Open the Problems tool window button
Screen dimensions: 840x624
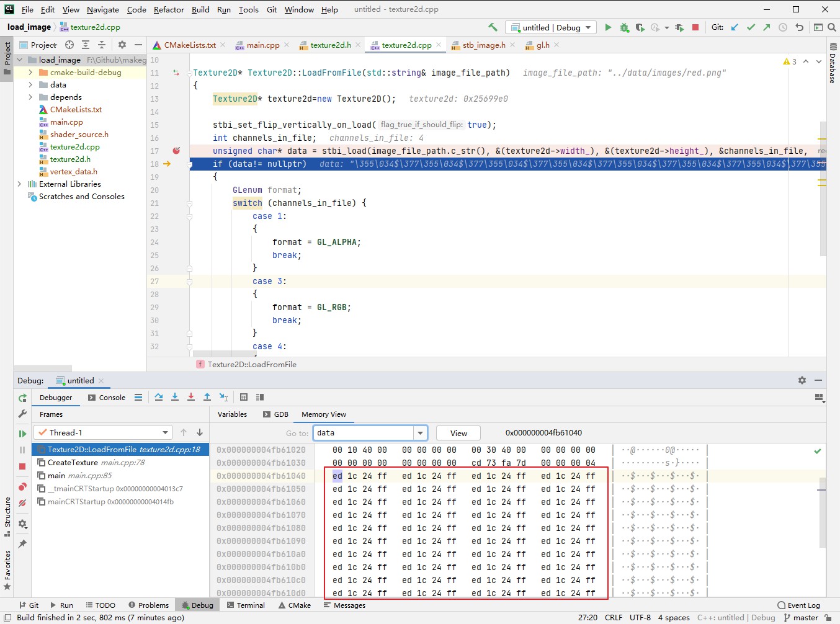click(149, 605)
